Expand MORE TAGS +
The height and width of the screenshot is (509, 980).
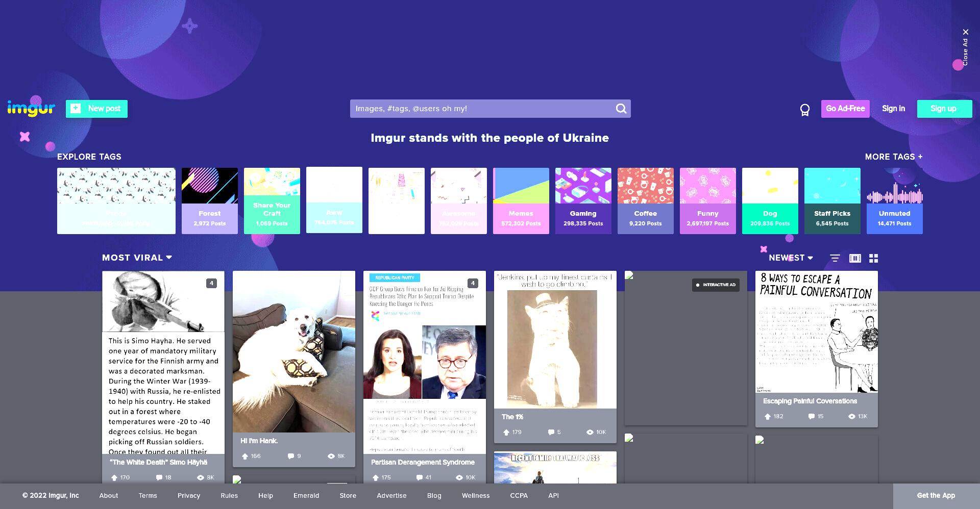pyautogui.click(x=894, y=157)
